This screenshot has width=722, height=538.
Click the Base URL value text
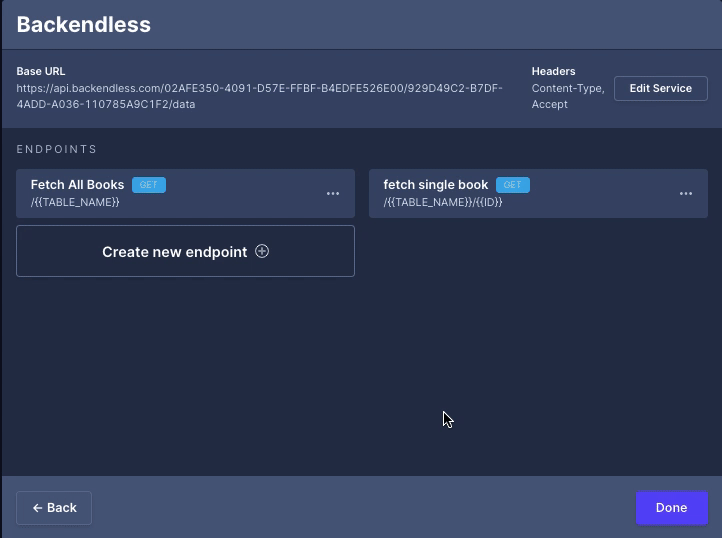pos(260,96)
